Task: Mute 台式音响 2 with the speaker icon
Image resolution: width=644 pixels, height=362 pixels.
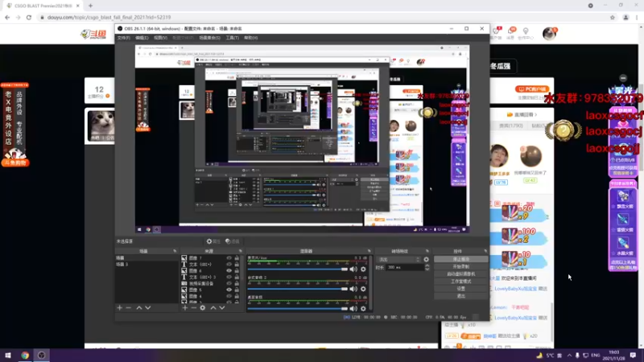Action: [x=353, y=289]
